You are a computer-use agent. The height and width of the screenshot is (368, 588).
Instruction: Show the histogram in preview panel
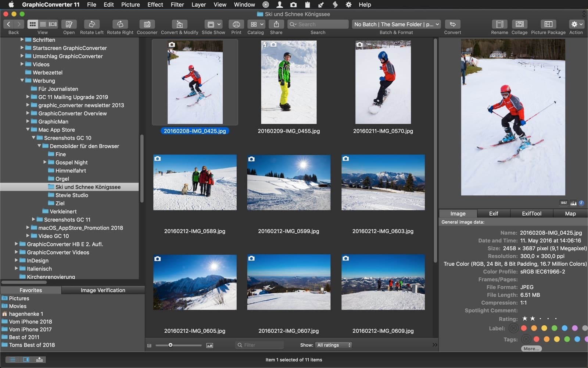573,203
